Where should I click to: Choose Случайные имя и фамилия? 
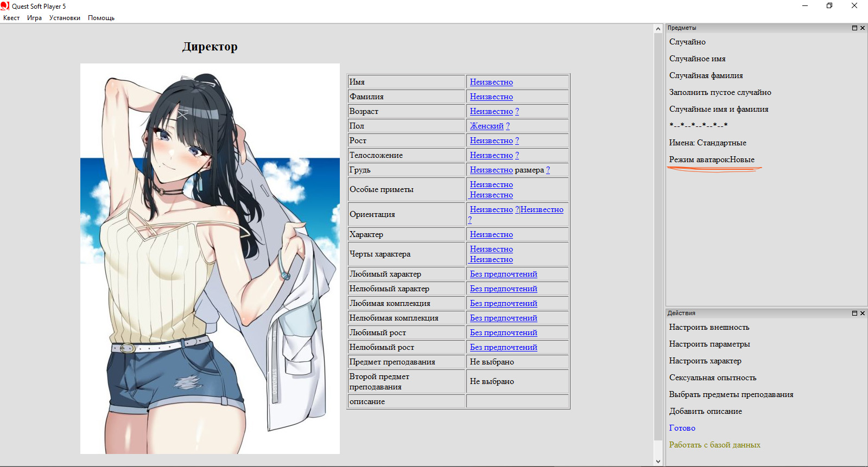(719, 109)
